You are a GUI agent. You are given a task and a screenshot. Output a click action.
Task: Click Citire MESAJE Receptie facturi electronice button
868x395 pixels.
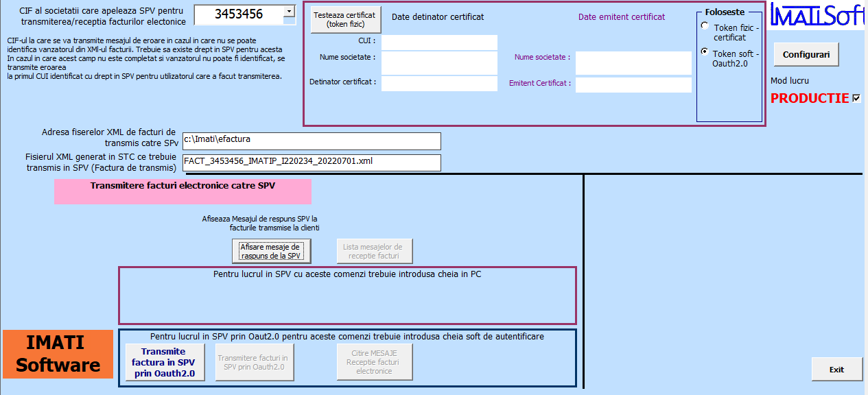tap(374, 362)
